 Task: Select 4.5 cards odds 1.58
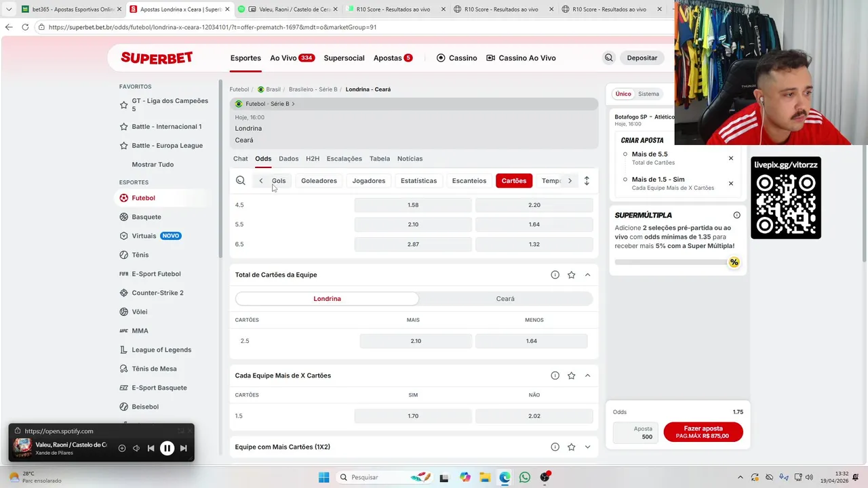[413, 205]
